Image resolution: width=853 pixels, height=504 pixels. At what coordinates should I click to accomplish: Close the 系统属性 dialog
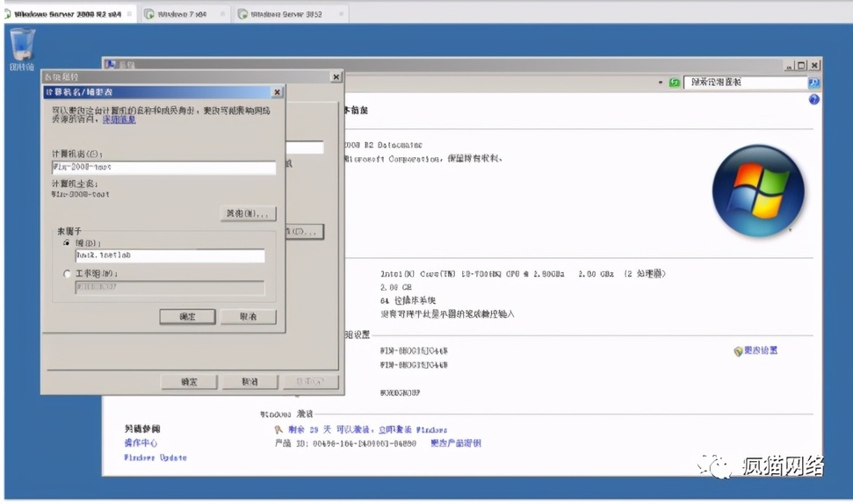(336, 77)
